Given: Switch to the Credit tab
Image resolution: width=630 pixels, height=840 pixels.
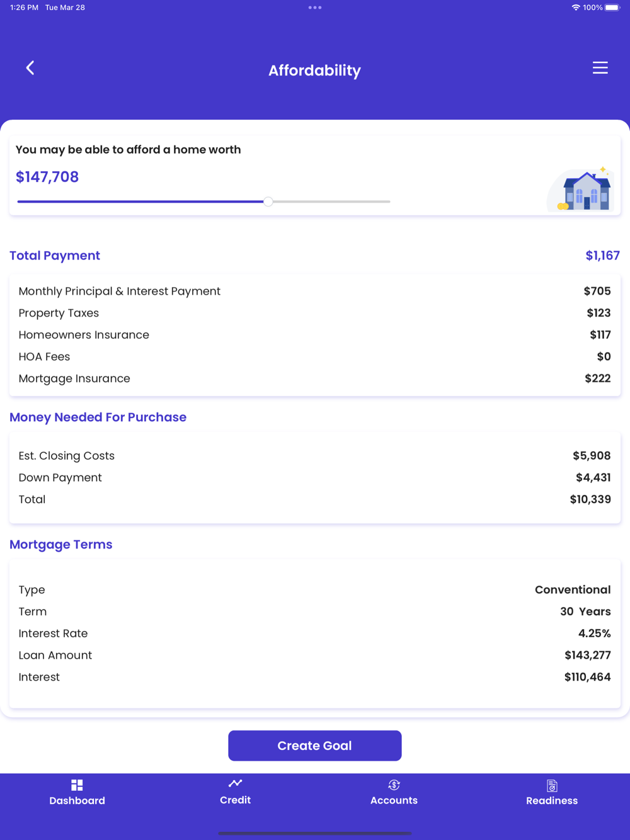Looking at the screenshot, I should point(235,792).
